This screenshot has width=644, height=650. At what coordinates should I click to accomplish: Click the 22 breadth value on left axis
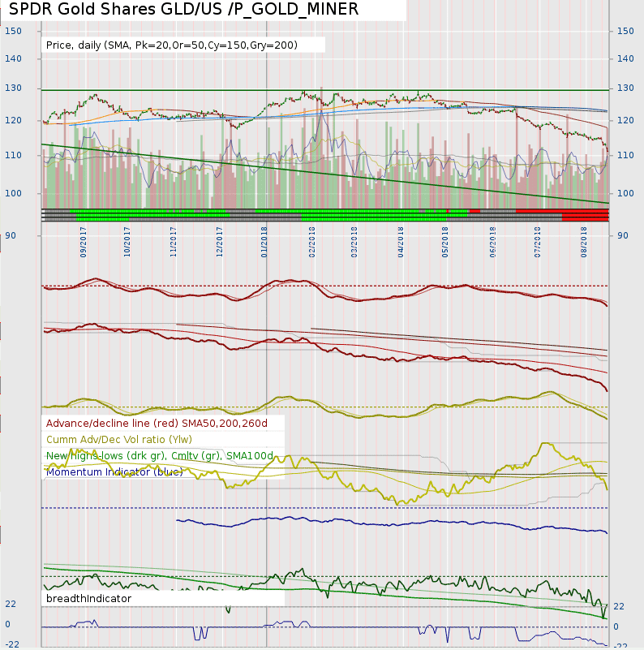click(11, 605)
